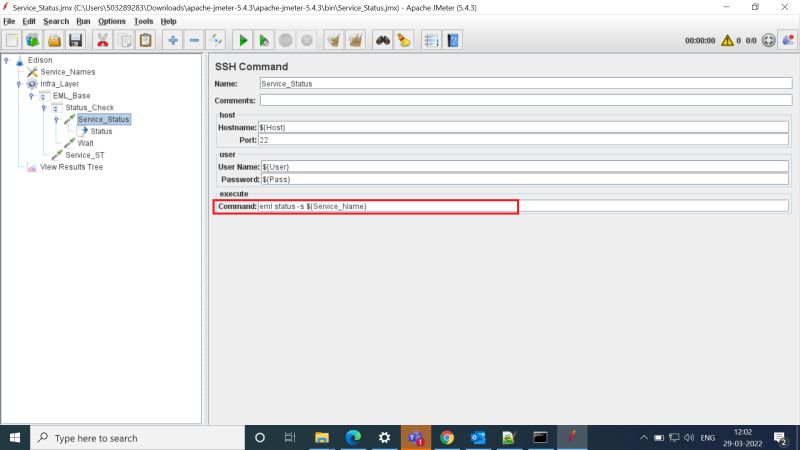The height and width of the screenshot is (450, 800).
Task: Collapse the Service_Status node toggle
Action: tap(57, 119)
